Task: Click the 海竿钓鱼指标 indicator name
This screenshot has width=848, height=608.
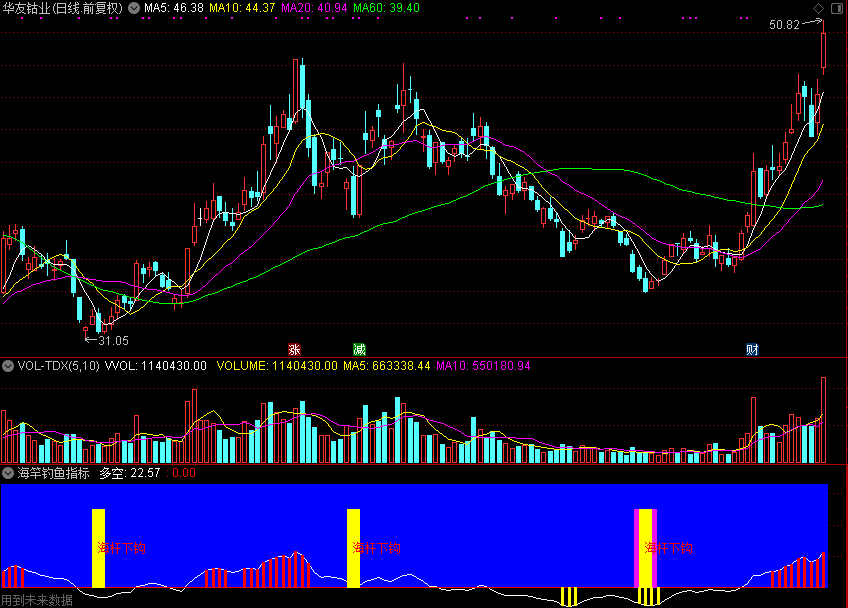Action: 54,473
